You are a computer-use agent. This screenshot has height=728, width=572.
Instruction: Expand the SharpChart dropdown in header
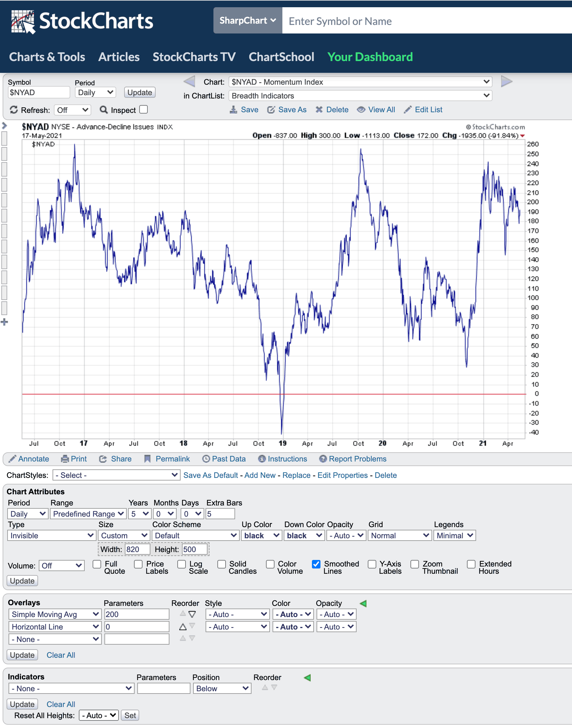248,21
